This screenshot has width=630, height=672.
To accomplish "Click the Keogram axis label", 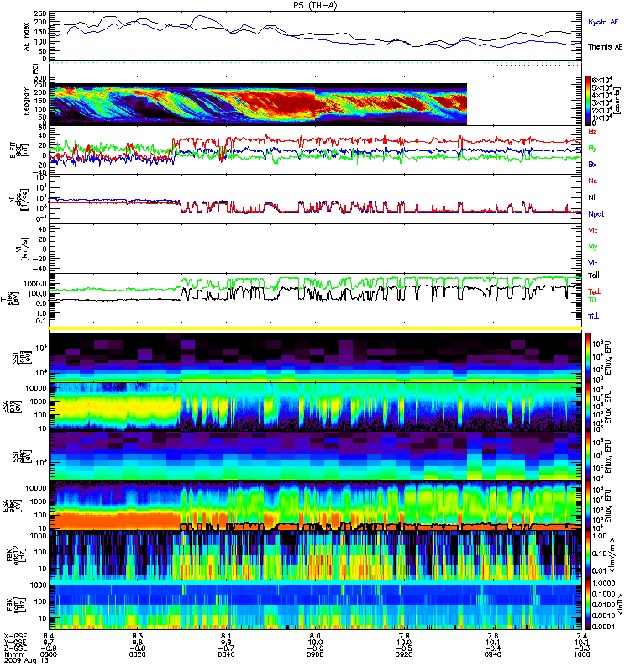I will click(26, 100).
